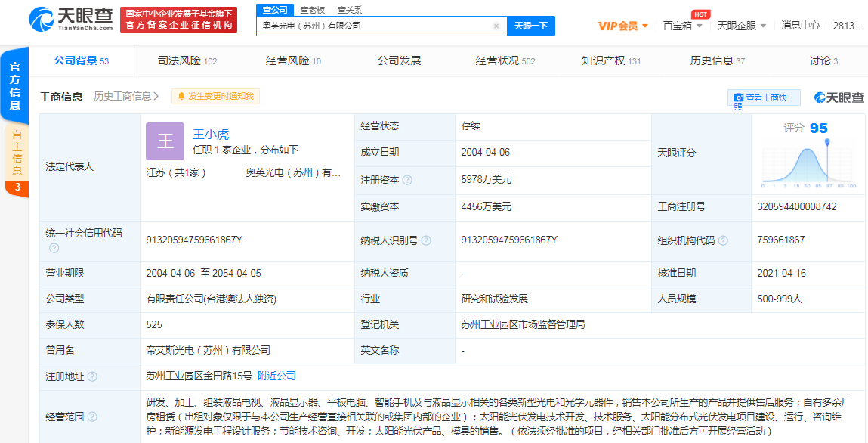Open help icon next to 纳税人识别号
This screenshot has width=868, height=443.
(x=426, y=240)
